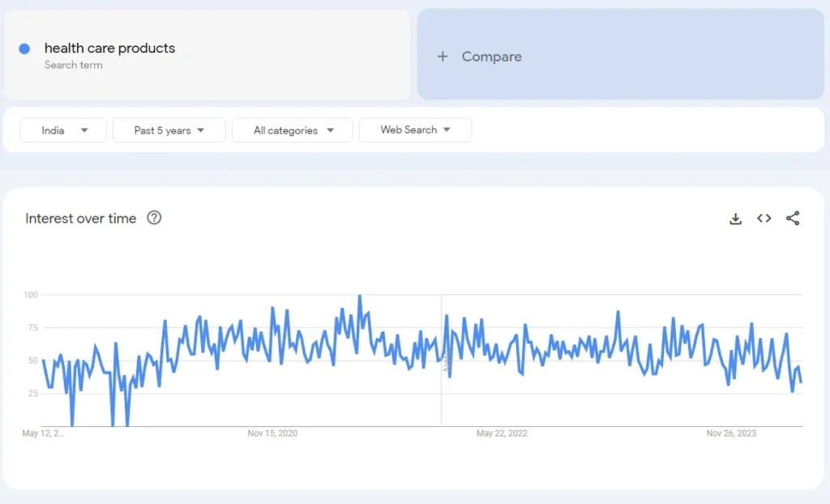Select the May 22, 2022 date label
This screenshot has width=830, height=504.
point(502,434)
